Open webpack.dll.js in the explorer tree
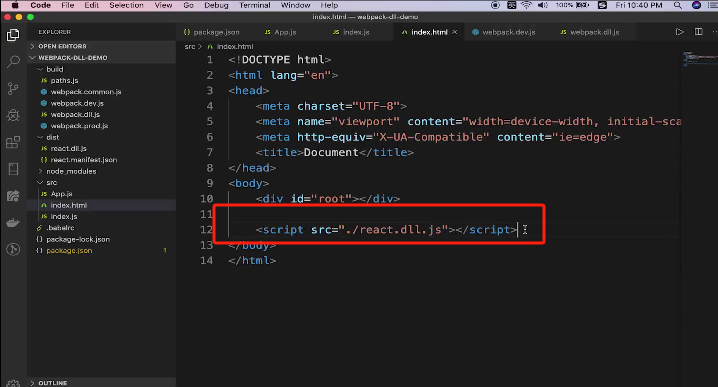 [x=102, y=114]
